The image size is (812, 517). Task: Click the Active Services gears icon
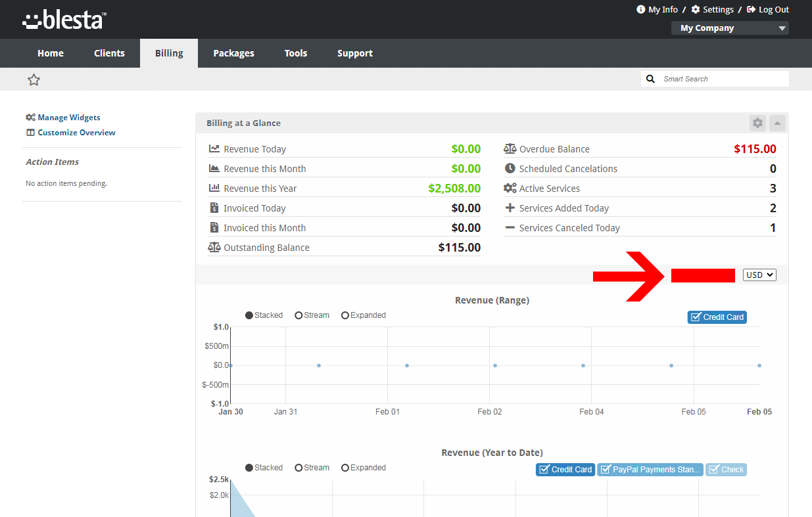pos(510,189)
